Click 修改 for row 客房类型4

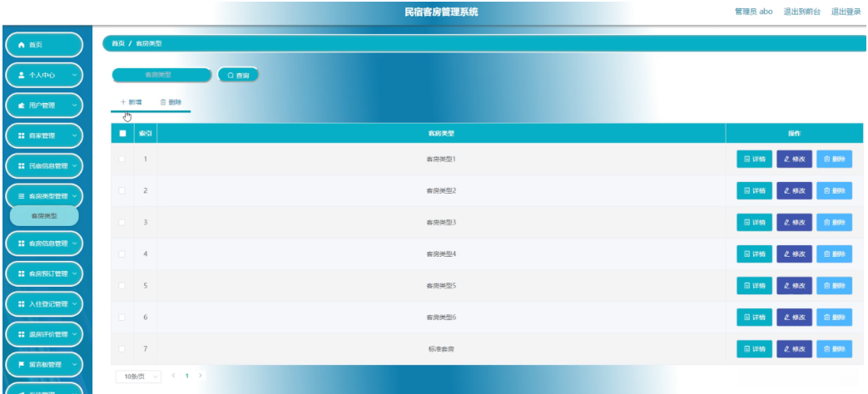pyautogui.click(x=795, y=254)
